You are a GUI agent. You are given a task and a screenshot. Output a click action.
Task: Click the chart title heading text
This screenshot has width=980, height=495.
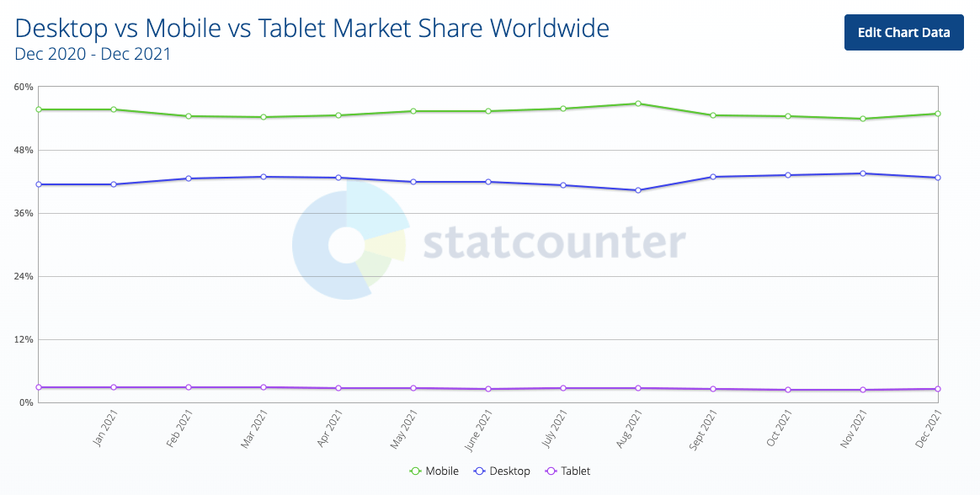pos(312,29)
